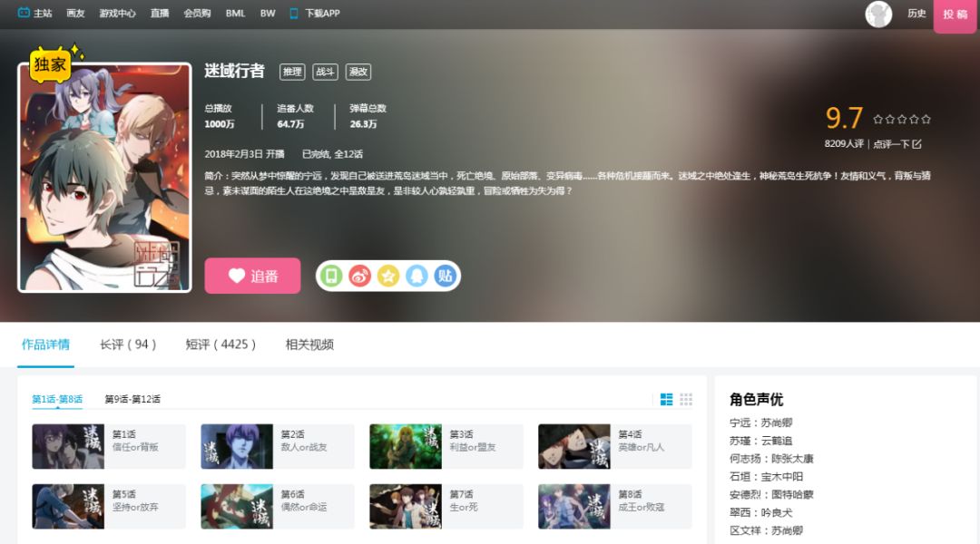The image size is (980, 544).
Task: Open BML in the top navigation
Action: pyautogui.click(x=235, y=13)
